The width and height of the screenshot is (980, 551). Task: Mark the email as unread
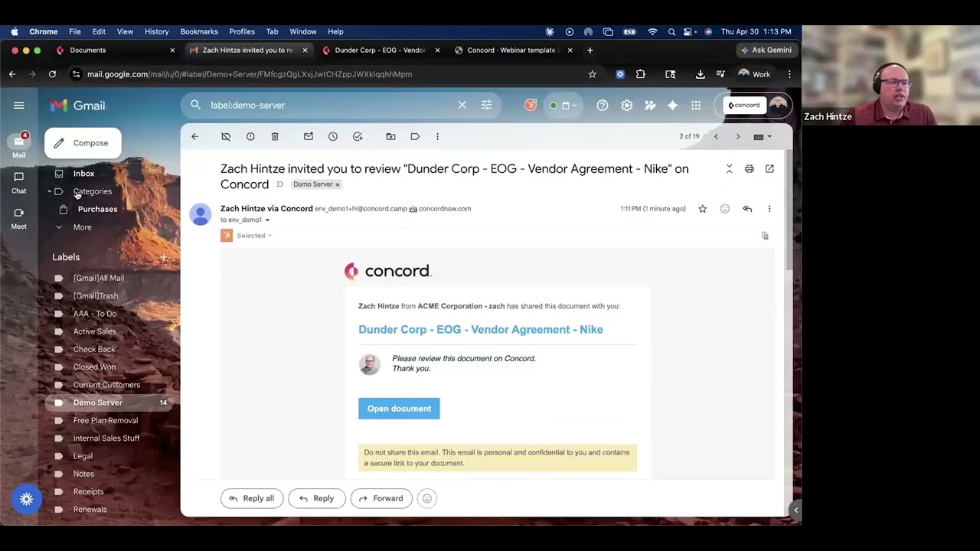[309, 136]
